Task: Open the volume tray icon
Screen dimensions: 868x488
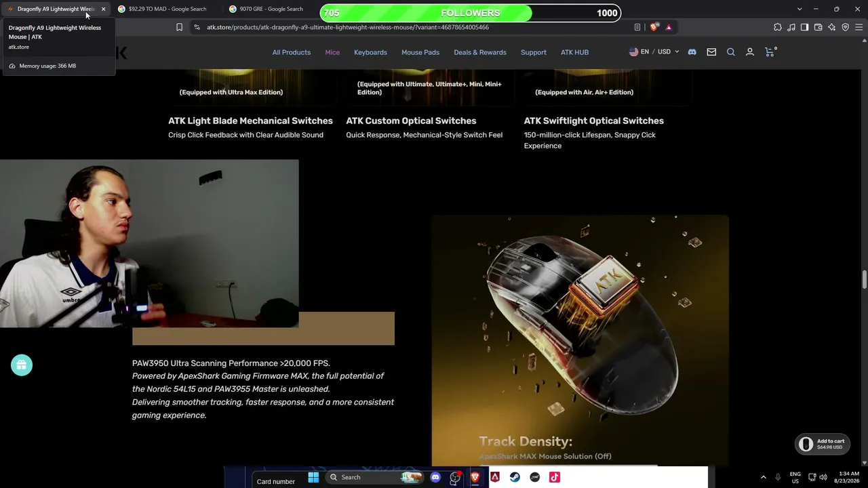Action: (823, 477)
